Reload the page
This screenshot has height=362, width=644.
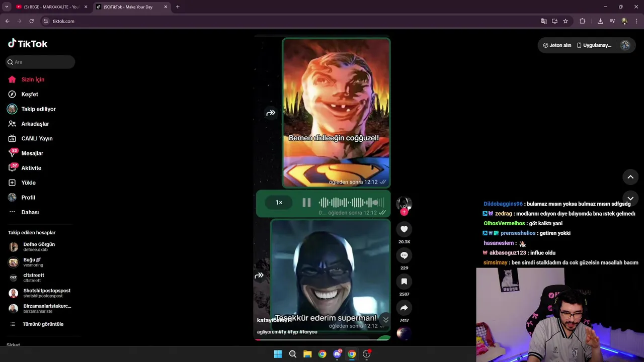click(x=31, y=21)
